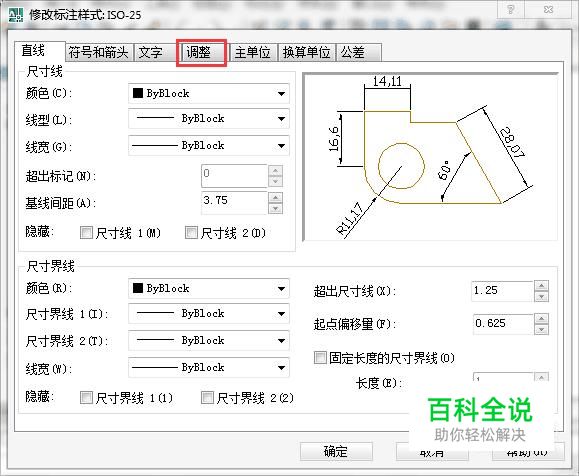Increase 起点偏移量(F) with up arrow
The height and width of the screenshot is (476, 579).
(x=541, y=319)
